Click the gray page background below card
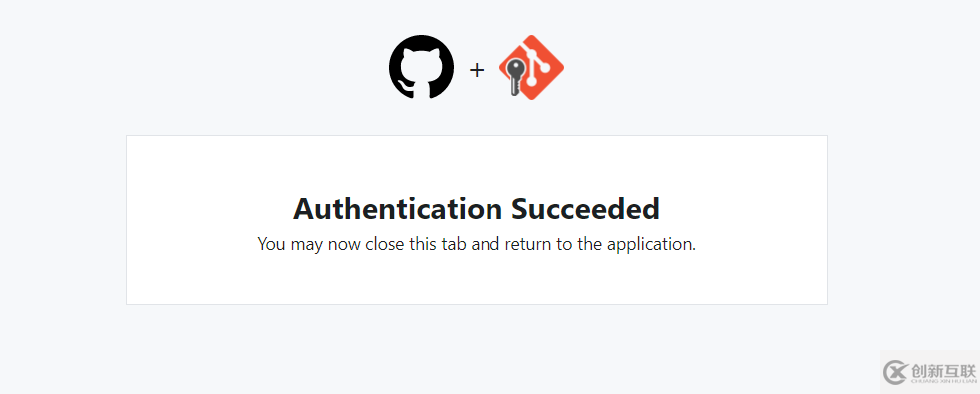This screenshot has width=980, height=394. point(477,350)
